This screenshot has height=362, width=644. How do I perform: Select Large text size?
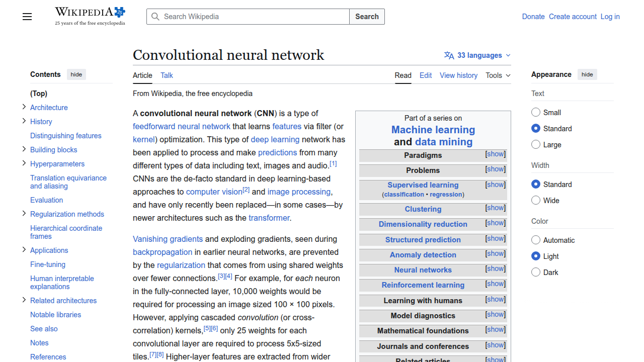(x=536, y=145)
